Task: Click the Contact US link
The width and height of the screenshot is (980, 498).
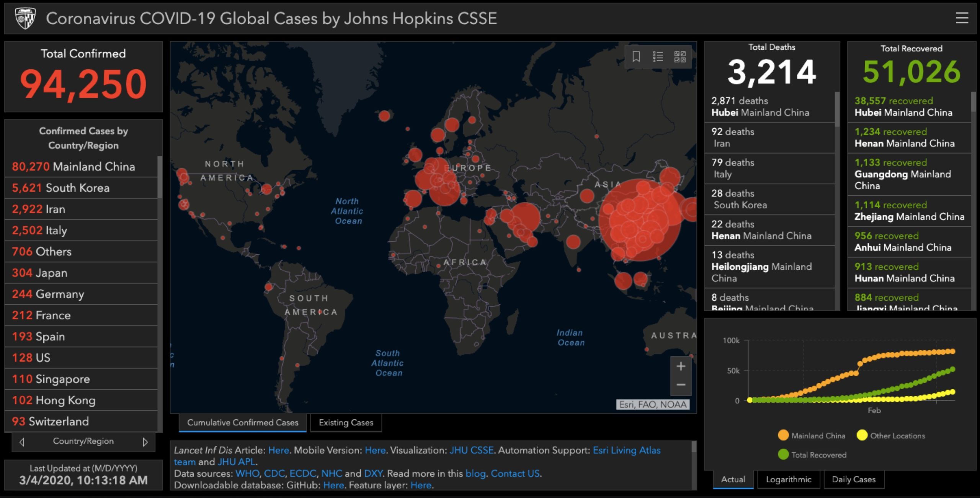Action: [515, 473]
